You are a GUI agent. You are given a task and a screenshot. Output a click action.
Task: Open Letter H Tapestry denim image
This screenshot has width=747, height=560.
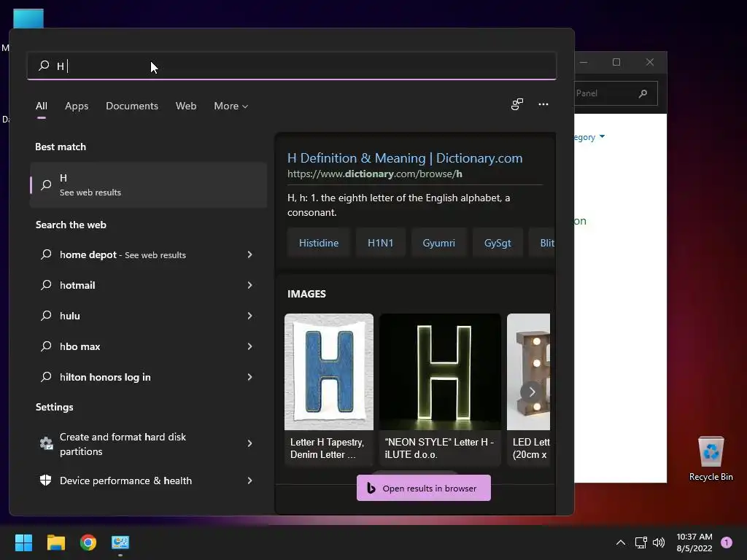pyautogui.click(x=329, y=372)
